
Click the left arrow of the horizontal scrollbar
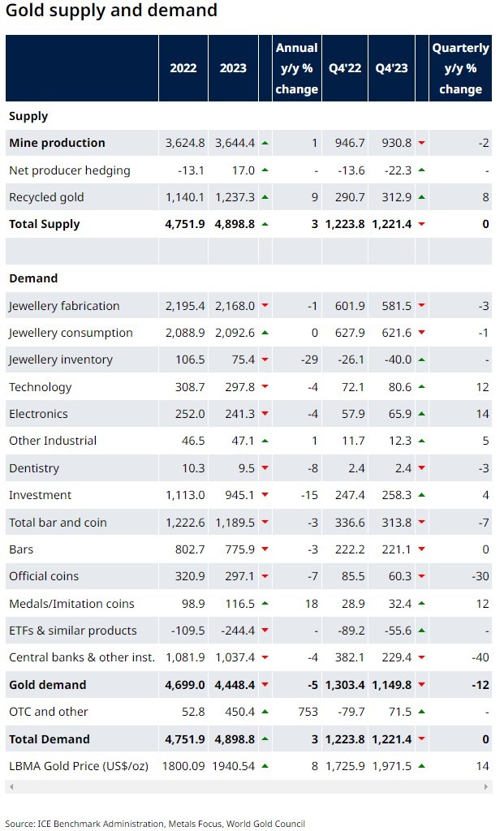pyautogui.click(x=11, y=786)
